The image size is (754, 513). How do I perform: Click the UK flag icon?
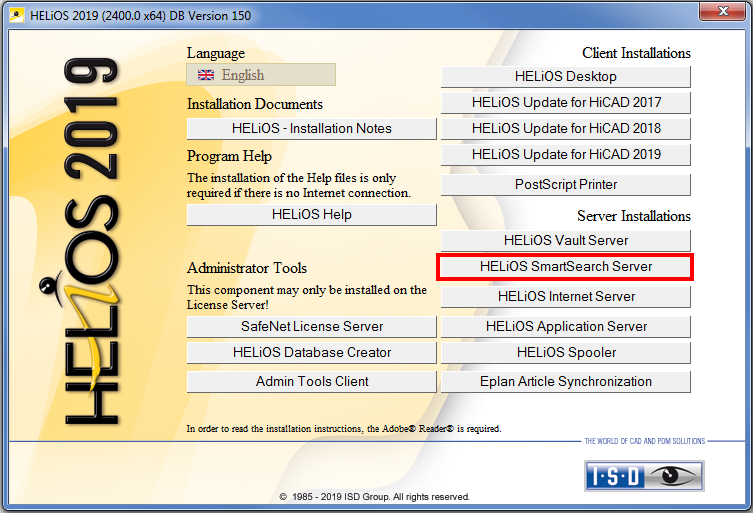[x=206, y=75]
